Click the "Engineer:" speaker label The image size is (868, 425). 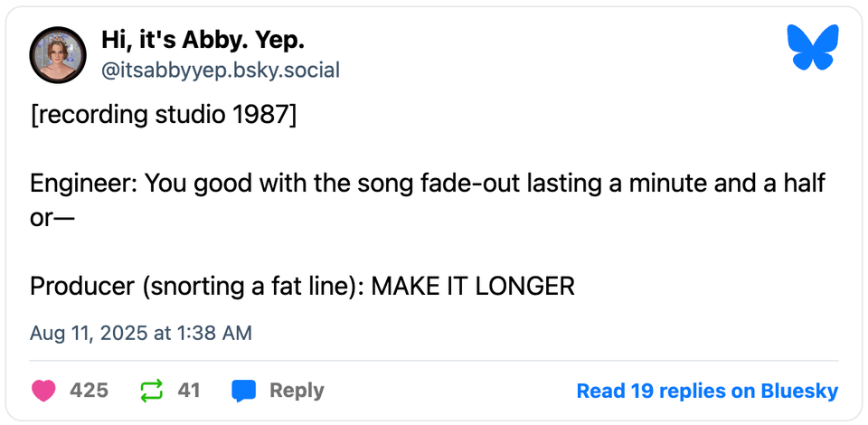click(x=83, y=184)
